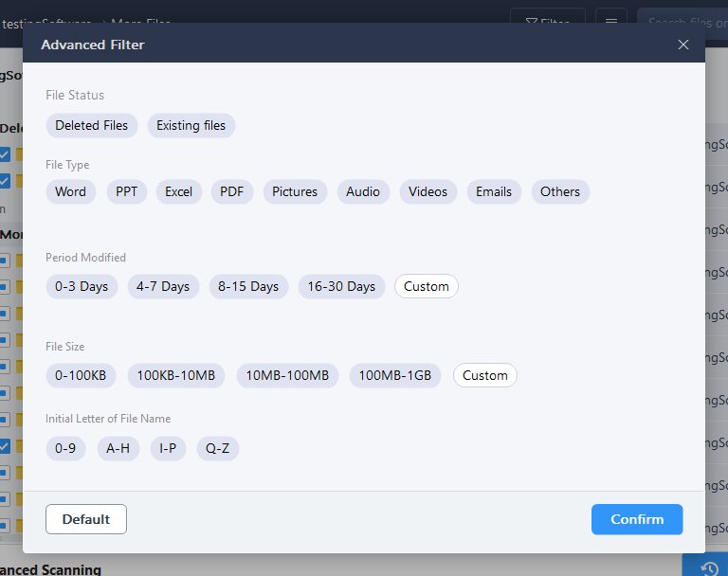Close the Advanced Filter dialog
The width and height of the screenshot is (728, 576).
click(x=682, y=45)
